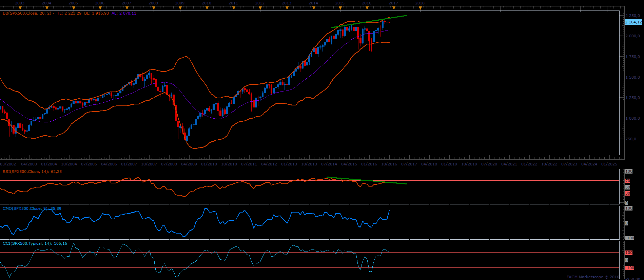Image resolution: width=644 pixels, height=280 pixels.
Task: Select the orange marker below 2010
Action: click(x=207, y=8)
